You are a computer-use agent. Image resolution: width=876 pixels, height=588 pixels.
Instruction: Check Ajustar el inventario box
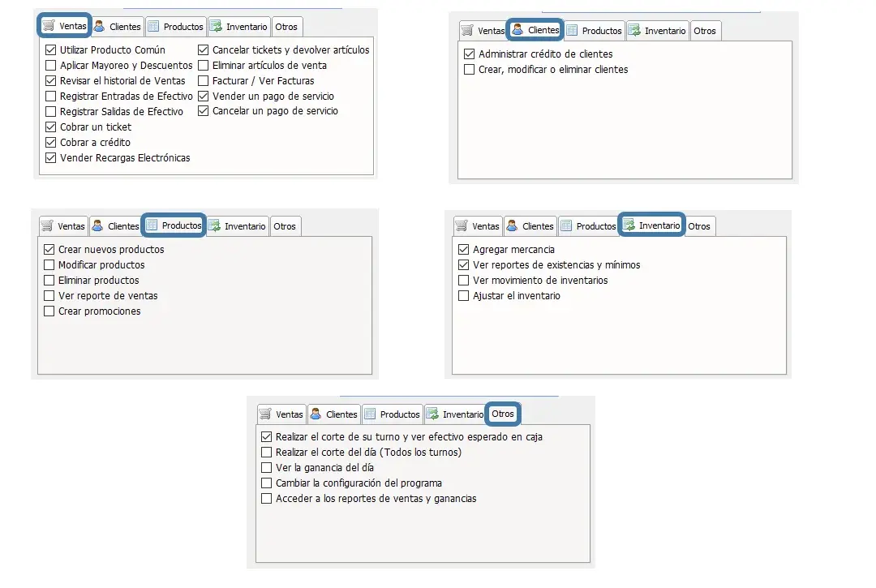click(x=464, y=295)
